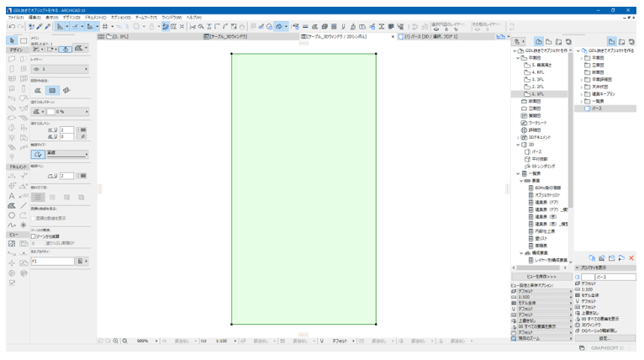Click the Project Map icon in Navigator
Image resolution: width=644 pixels, height=360 pixels.
pyautogui.click(x=538, y=41)
